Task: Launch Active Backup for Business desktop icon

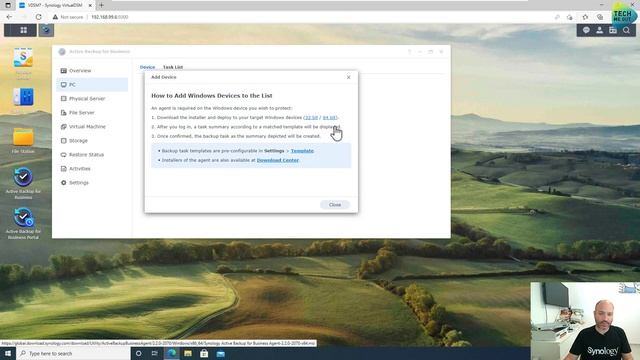Action: point(23,177)
